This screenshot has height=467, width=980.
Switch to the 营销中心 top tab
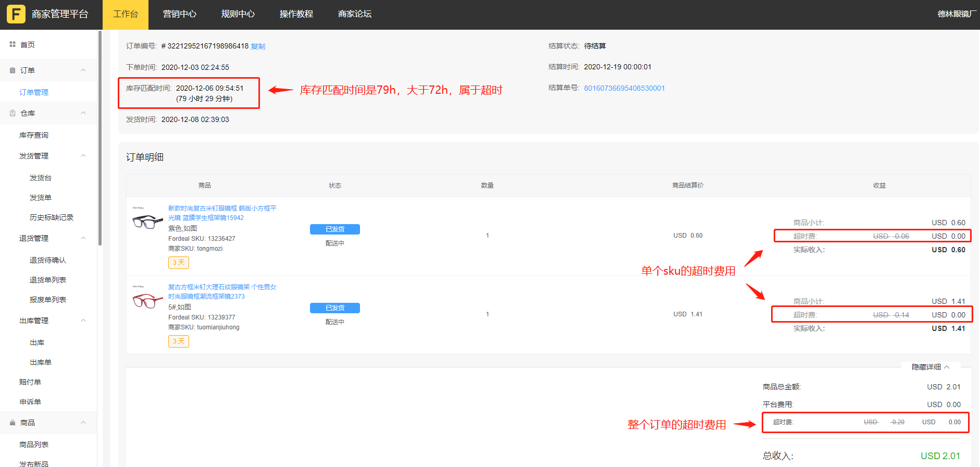coord(179,14)
